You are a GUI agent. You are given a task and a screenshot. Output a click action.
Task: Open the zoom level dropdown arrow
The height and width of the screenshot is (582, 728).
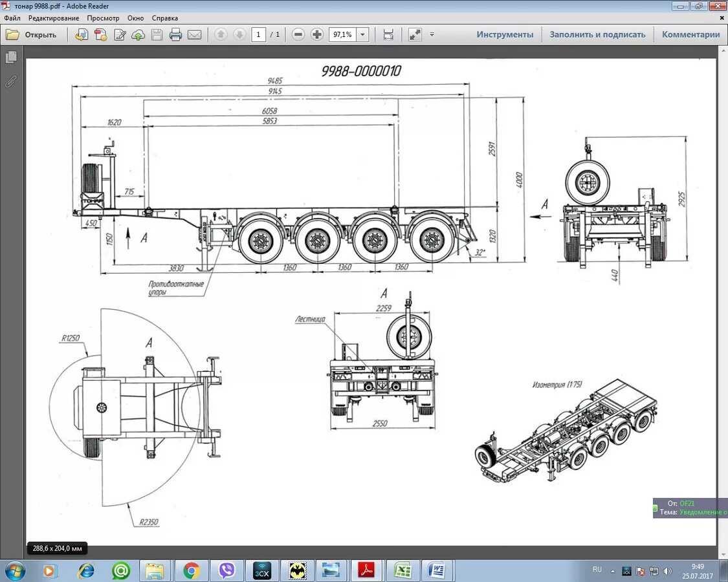[x=362, y=34]
